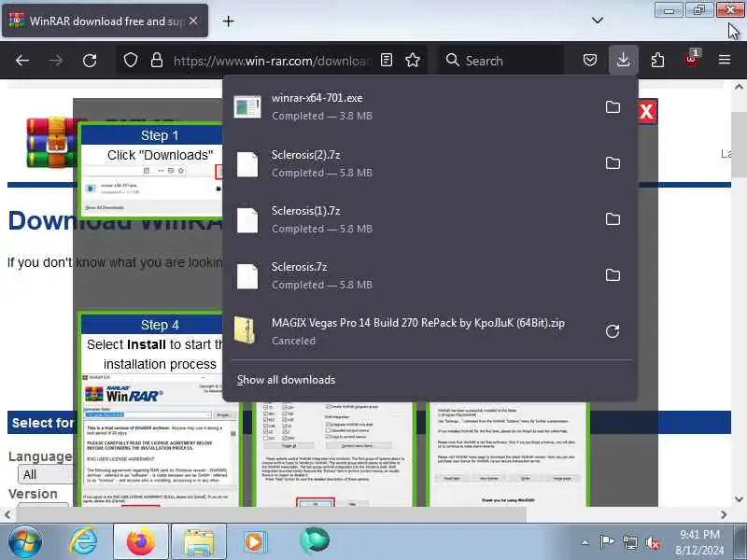Click the muted volume tray icon
The width and height of the screenshot is (747, 560).
tap(652, 542)
